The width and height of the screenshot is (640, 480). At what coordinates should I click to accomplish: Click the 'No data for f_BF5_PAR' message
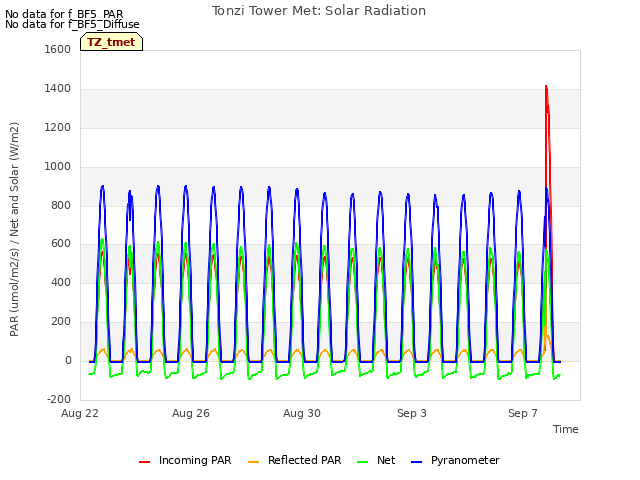(x=64, y=14)
